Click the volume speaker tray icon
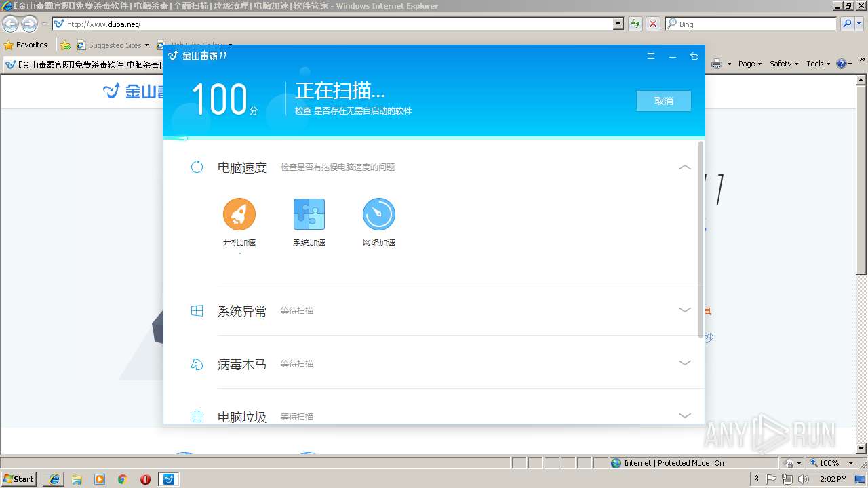 pyautogui.click(x=804, y=479)
